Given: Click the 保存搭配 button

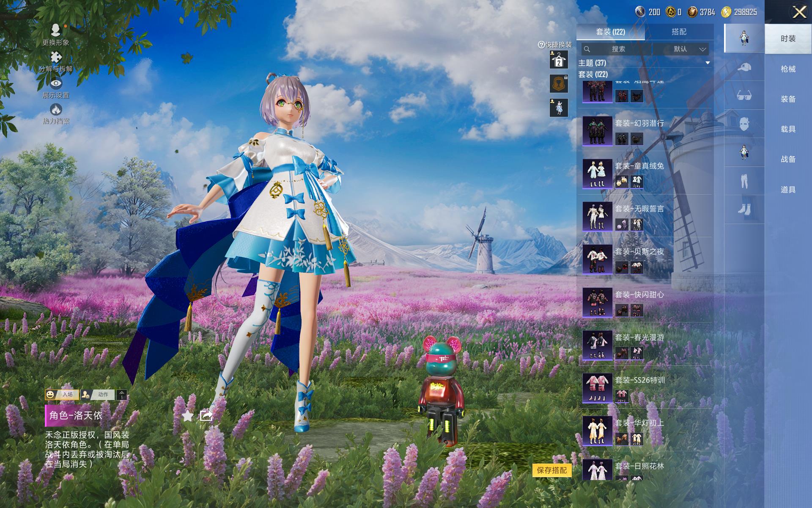Looking at the screenshot, I should [552, 470].
